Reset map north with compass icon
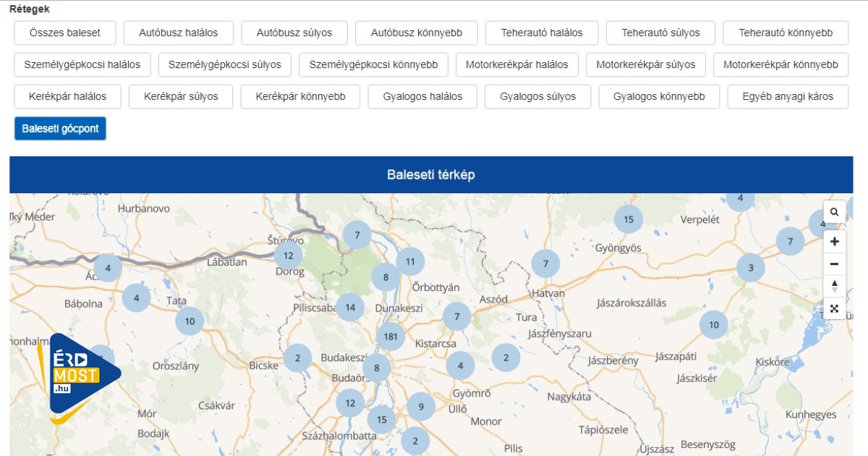This screenshot has width=868, height=456. [834, 286]
